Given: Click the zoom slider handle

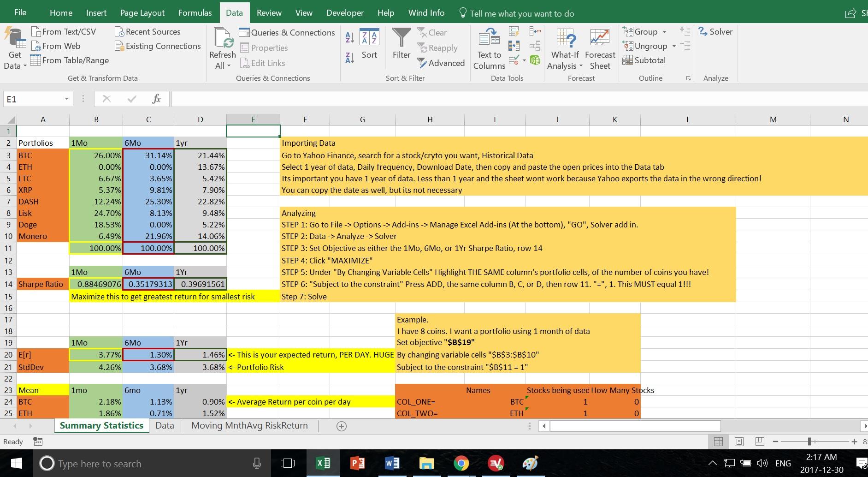Looking at the screenshot, I should [x=809, y=441].
